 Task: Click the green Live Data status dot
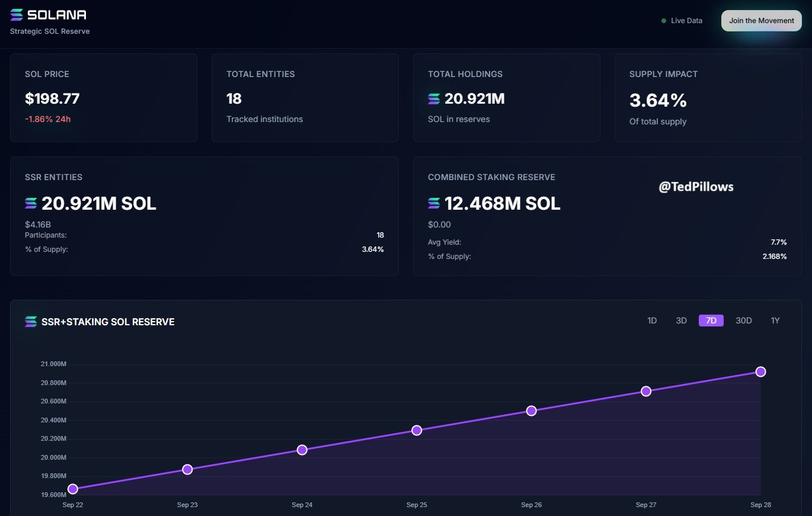pyautogui.click(x=664, y=21)
